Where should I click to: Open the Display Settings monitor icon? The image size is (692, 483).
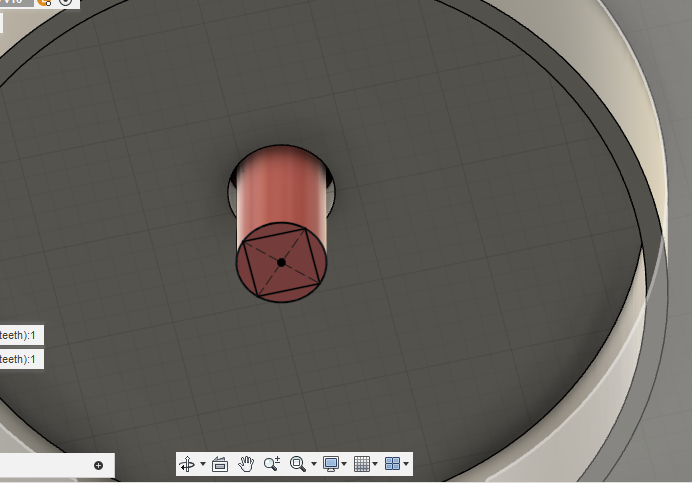point(331,464)
